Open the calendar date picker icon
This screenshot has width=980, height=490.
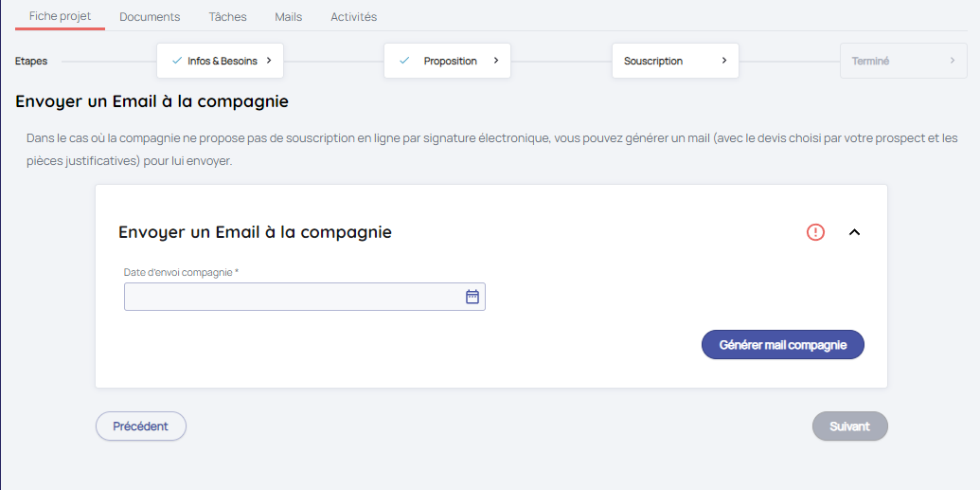pos(472,297)
